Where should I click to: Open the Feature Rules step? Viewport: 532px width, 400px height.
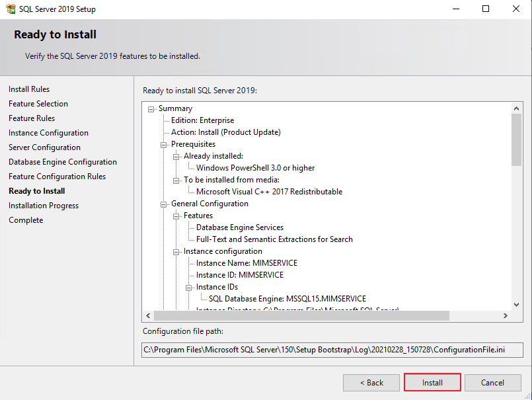(x=32, y=118)
